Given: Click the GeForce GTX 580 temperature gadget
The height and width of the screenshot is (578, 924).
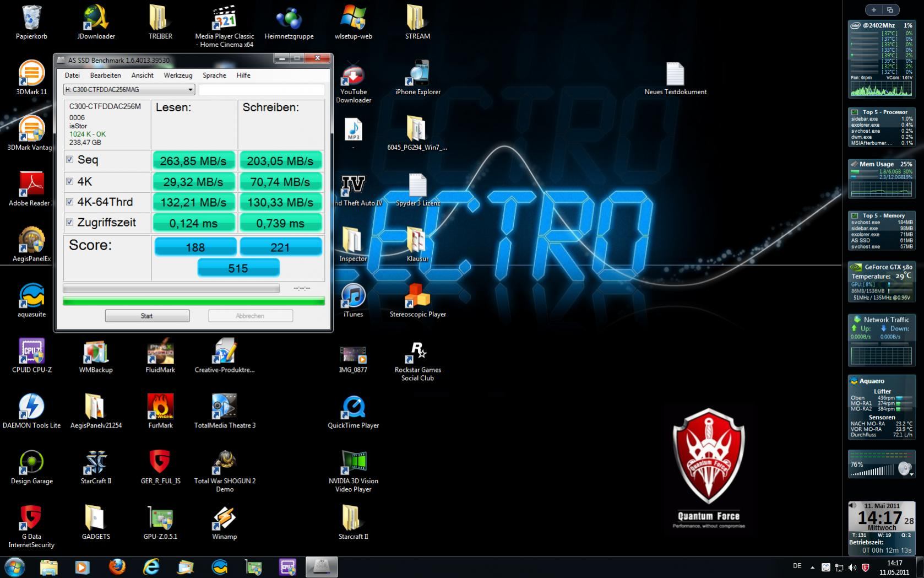Looking at the screenshot, I should [x=882, y=282].
